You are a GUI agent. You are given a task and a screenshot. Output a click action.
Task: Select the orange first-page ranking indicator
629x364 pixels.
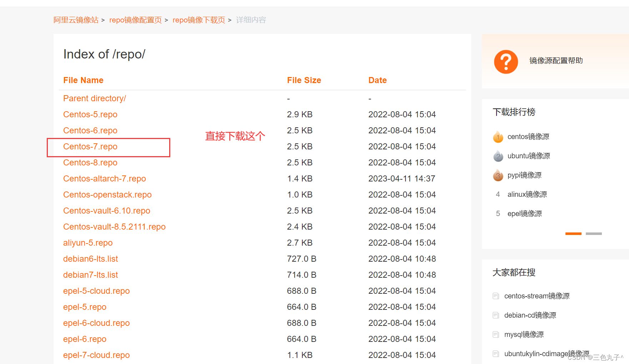[x=573, y=234]
